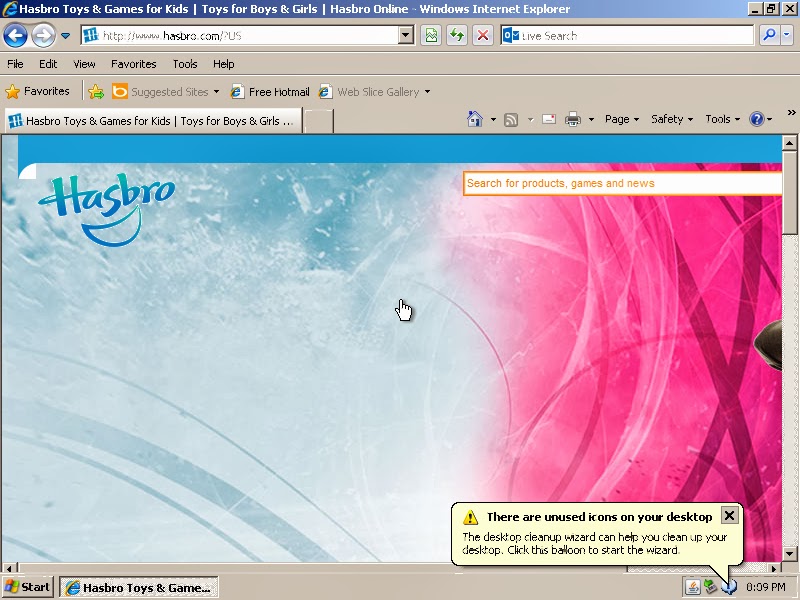
Task: Open the Safety command bar menu
Action: (x=672, y=119)
